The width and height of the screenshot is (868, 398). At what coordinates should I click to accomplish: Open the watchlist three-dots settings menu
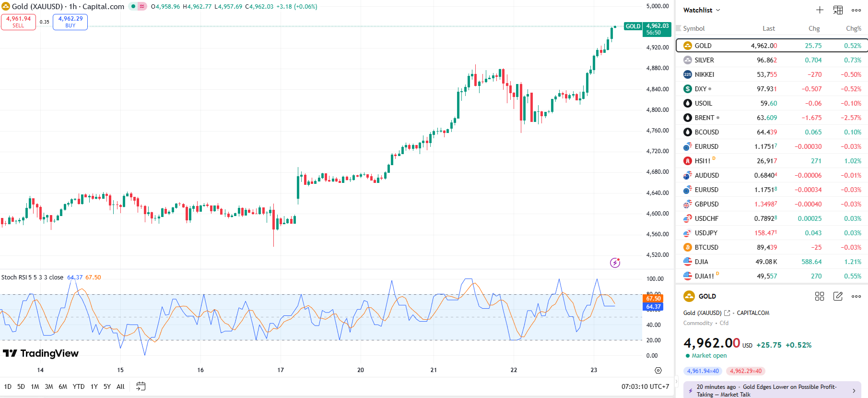pyautogui.click(x=856, y=10)
